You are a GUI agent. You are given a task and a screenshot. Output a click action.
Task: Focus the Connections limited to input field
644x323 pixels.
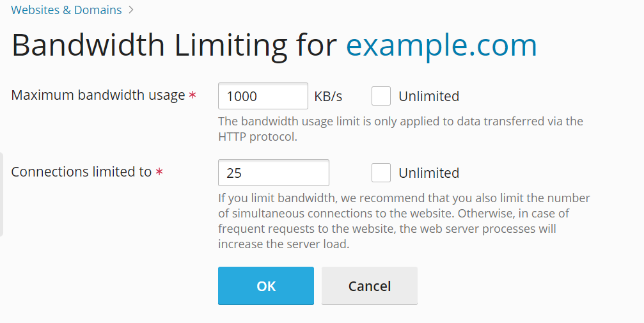pos(273,173)
